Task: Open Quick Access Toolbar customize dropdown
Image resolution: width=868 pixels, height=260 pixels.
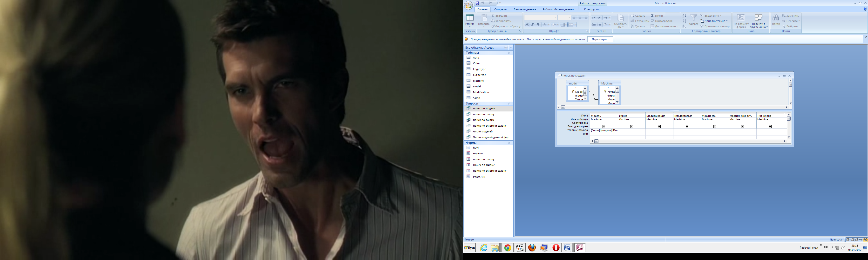Action: (500, 3)
